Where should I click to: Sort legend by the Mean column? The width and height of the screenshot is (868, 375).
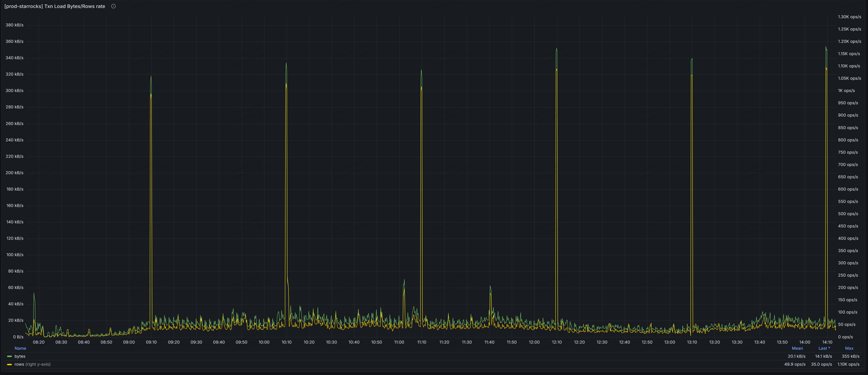[797, 348]
